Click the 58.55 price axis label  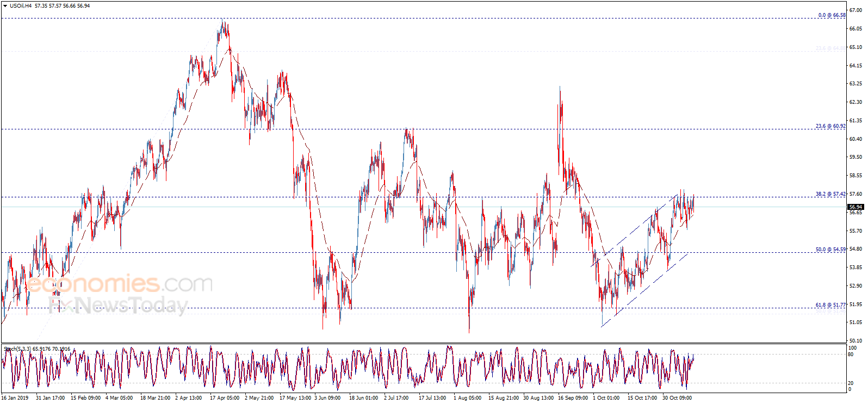[855, 176]
